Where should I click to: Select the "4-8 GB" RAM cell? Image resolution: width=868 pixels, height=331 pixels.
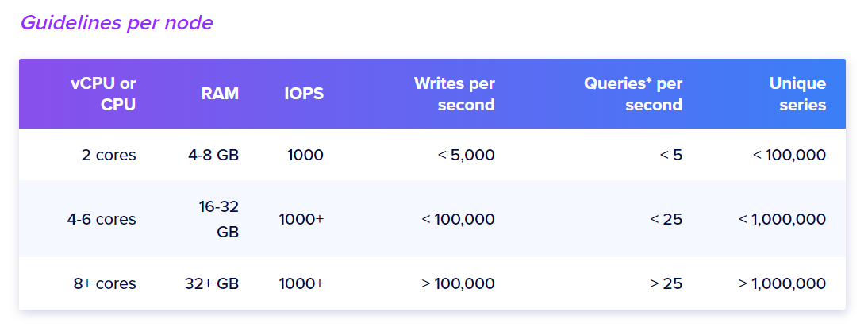(213, 155)
